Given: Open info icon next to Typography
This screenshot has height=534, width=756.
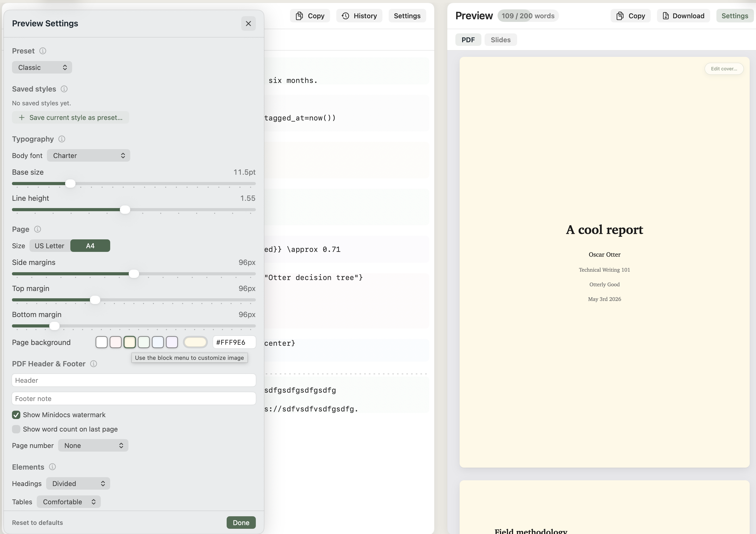Looking at the screenshot, I should [x=62, y=139].
